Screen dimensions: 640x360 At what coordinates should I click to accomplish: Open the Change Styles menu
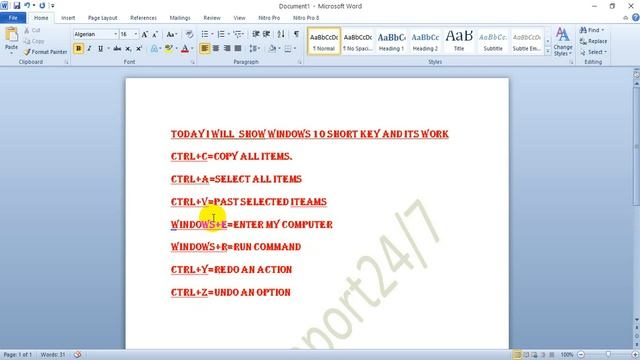(x=563, y=42)
